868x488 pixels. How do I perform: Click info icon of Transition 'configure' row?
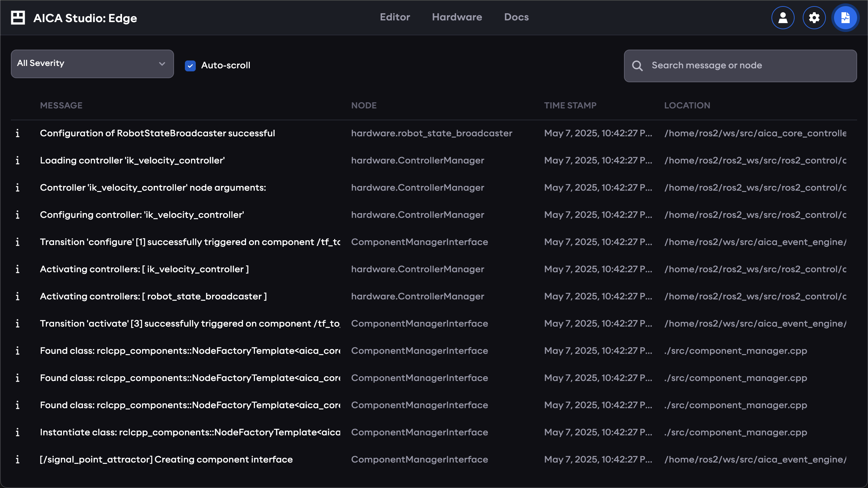click(x=18, y=242)
